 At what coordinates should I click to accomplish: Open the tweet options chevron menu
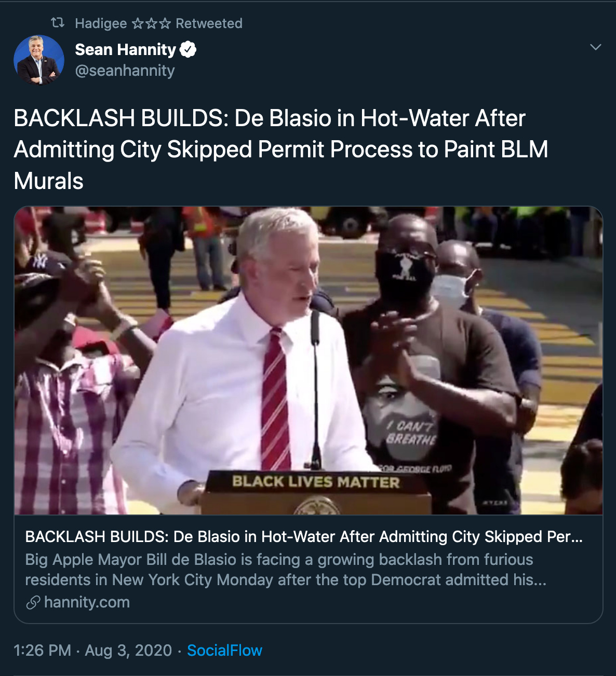coord(596,47)
